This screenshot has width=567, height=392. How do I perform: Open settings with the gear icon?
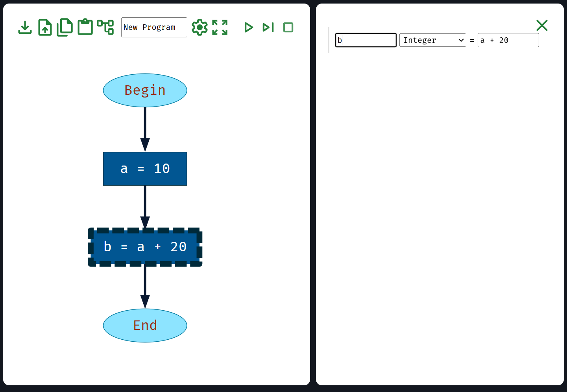click(199, 28)
